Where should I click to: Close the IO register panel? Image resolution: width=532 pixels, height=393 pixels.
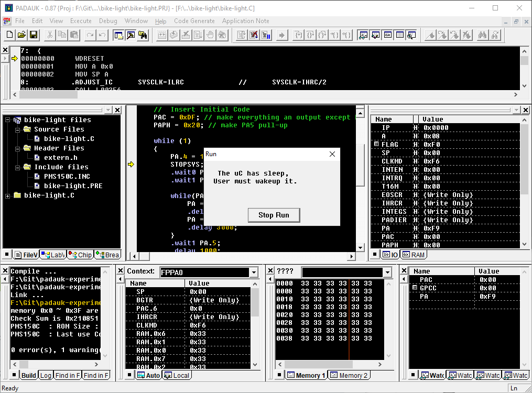pyautogui.click(x=526, y=110)
